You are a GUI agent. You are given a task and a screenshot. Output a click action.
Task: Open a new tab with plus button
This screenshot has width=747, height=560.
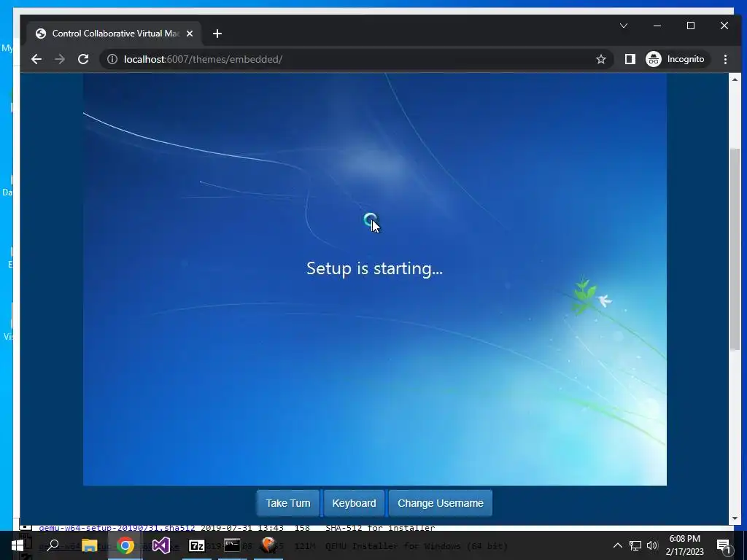217,34
